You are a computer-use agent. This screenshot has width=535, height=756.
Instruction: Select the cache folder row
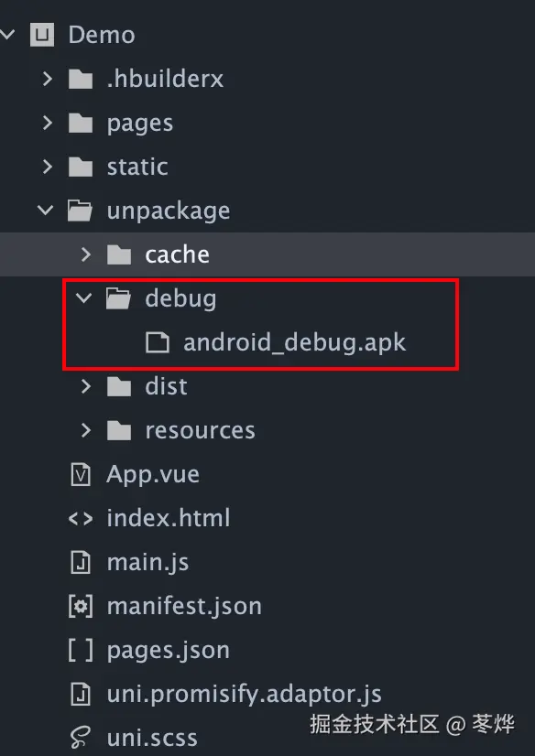(x=267, y=254)
